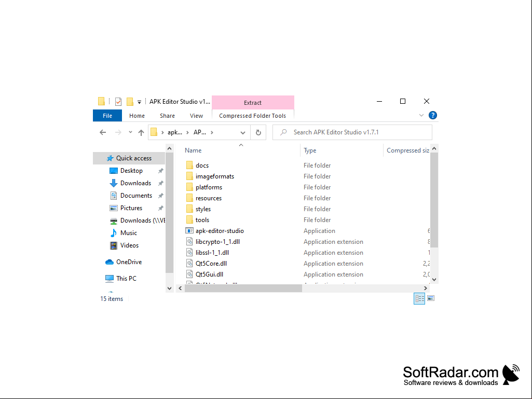Image resolution: width=532 pixels, height=399 pixels.
Task: Select the styles folder icon
Action: coord(189,209)
